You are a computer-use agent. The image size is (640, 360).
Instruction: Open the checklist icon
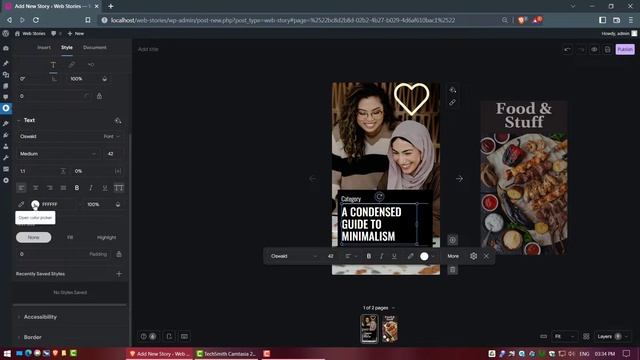[x=169, y=336]
